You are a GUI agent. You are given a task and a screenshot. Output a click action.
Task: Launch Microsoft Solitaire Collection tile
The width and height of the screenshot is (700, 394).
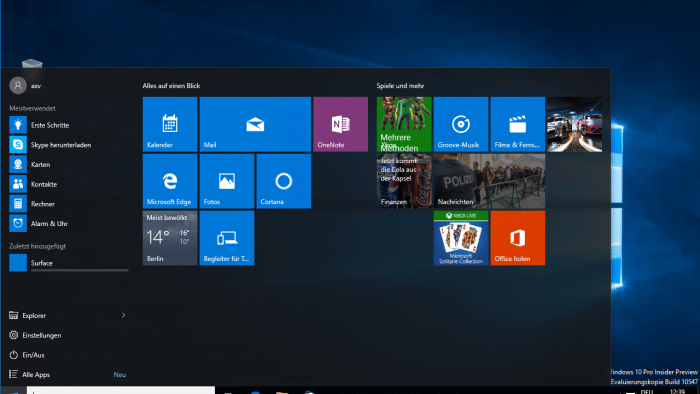coord(461,238)
